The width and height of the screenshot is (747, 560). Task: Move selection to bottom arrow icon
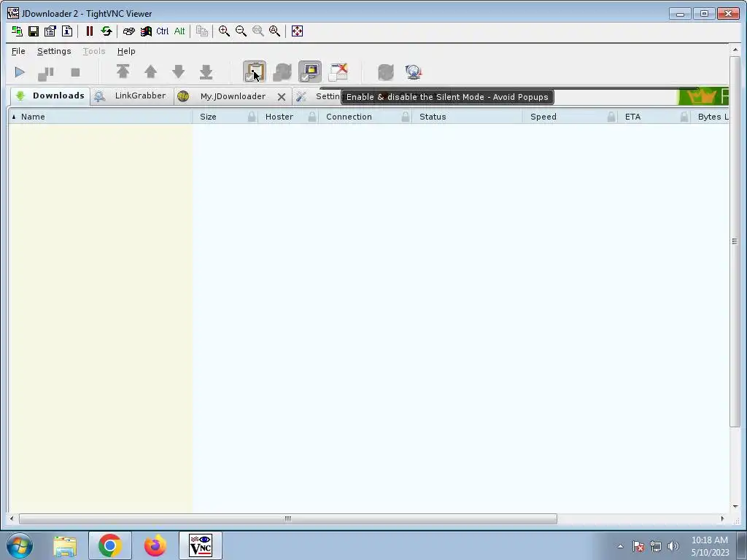(206, 72)
